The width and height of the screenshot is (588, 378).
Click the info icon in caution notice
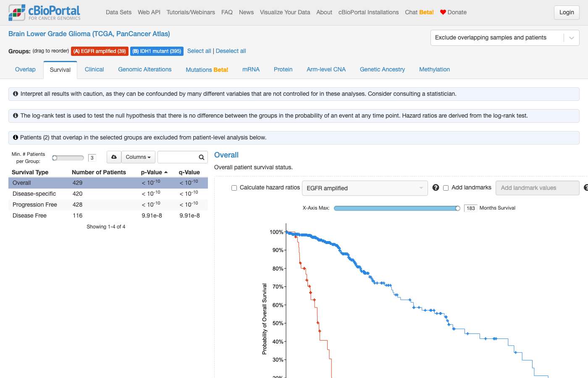click(x=16, y=94)
